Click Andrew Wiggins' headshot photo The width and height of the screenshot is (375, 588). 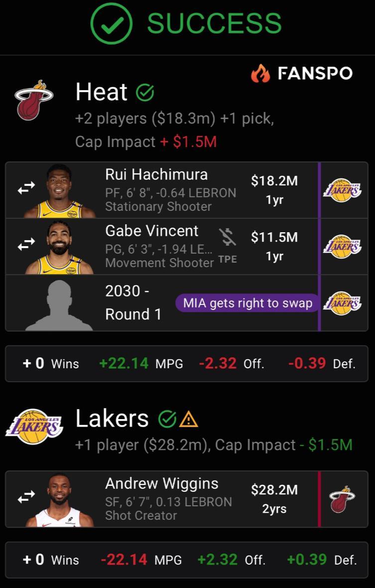click(x=59, y=500)
